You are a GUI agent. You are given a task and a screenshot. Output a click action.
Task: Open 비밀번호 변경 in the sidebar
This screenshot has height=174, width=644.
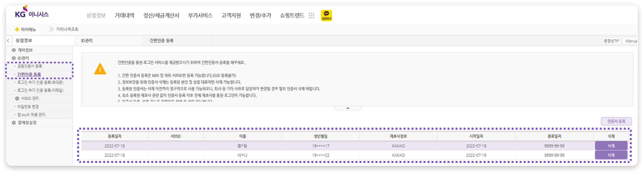tap(28, 107)
